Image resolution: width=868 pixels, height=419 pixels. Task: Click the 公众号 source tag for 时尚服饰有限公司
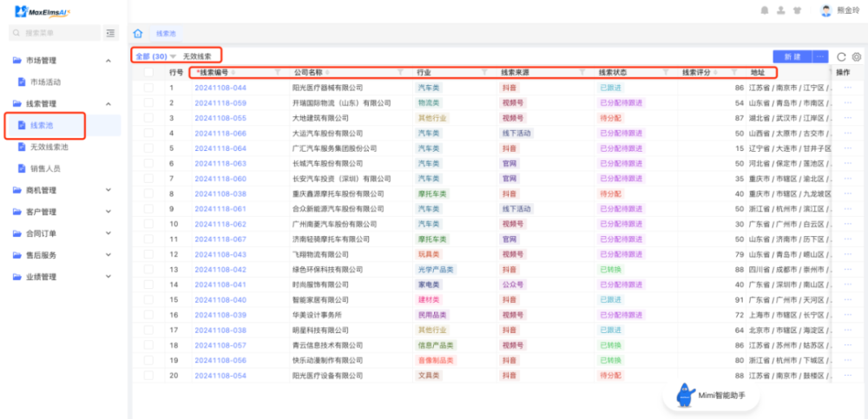point(513,285)
